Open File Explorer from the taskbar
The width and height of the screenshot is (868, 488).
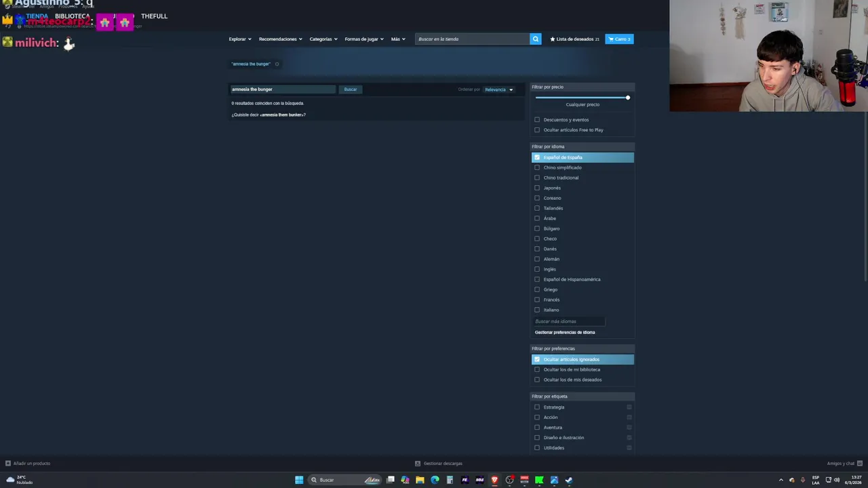(420, 480)
